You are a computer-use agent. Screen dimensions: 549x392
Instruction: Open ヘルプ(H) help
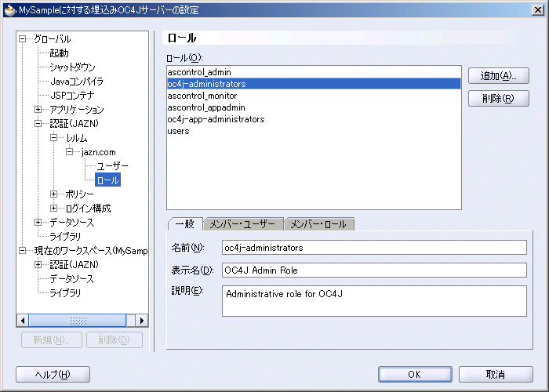pos(53,375)
